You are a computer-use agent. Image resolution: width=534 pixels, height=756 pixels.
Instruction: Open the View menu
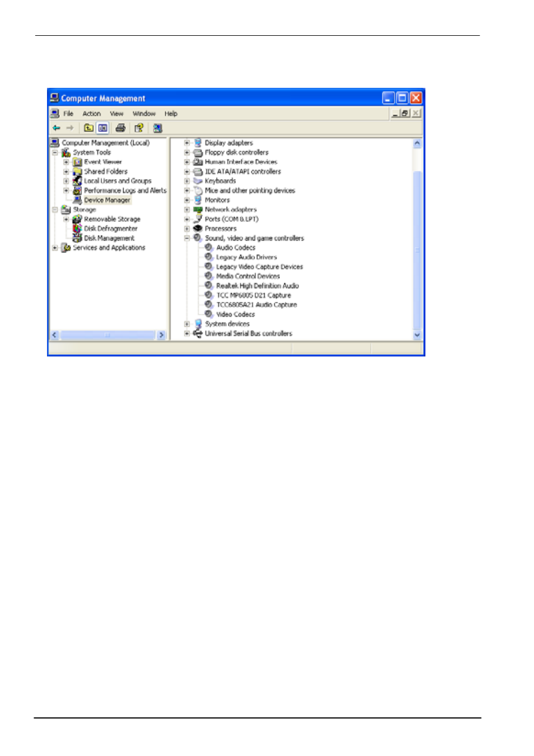point(116,114)
